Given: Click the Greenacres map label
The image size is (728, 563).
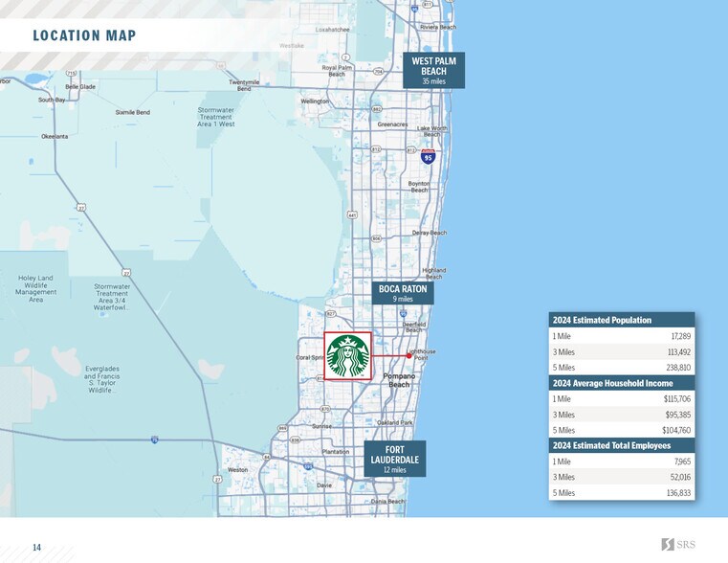Looking at the screenshot, I should [x=392, y=124].
